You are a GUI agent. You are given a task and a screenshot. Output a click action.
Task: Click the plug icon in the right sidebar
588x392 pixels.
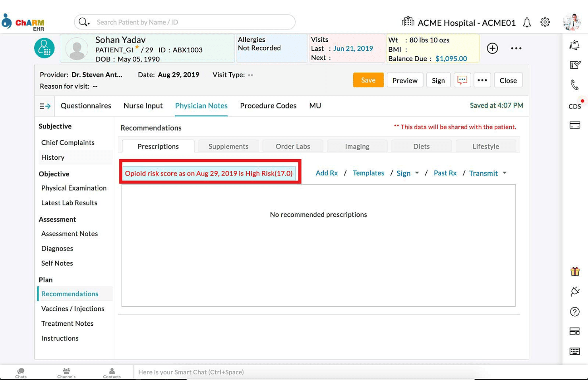click(x=575, y=292)
